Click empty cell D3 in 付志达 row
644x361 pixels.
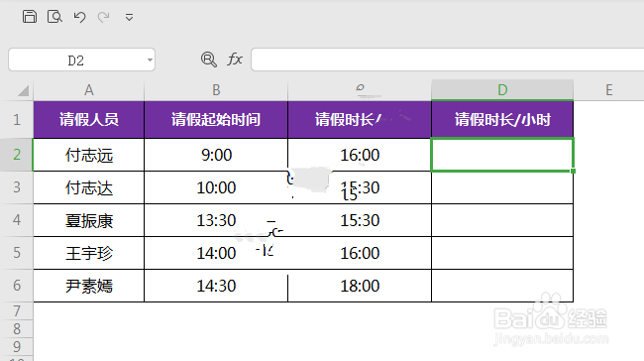tap(502, 187)
